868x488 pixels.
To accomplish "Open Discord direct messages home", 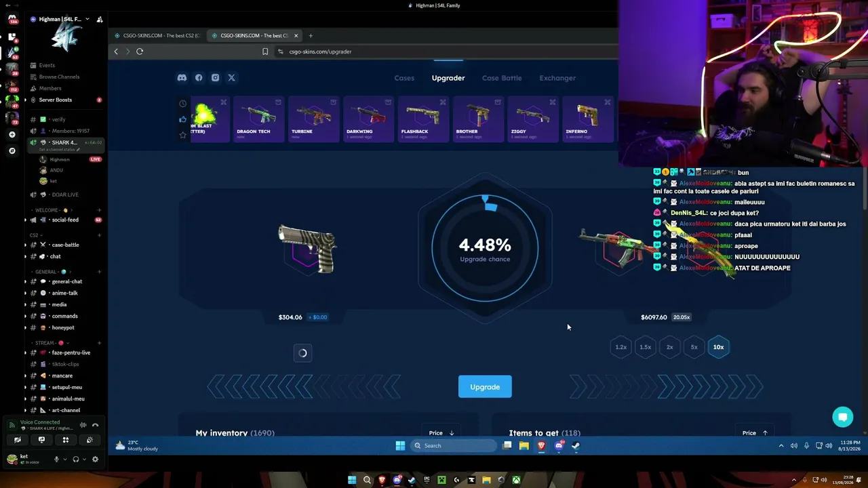I will click(x=12, y=19).
